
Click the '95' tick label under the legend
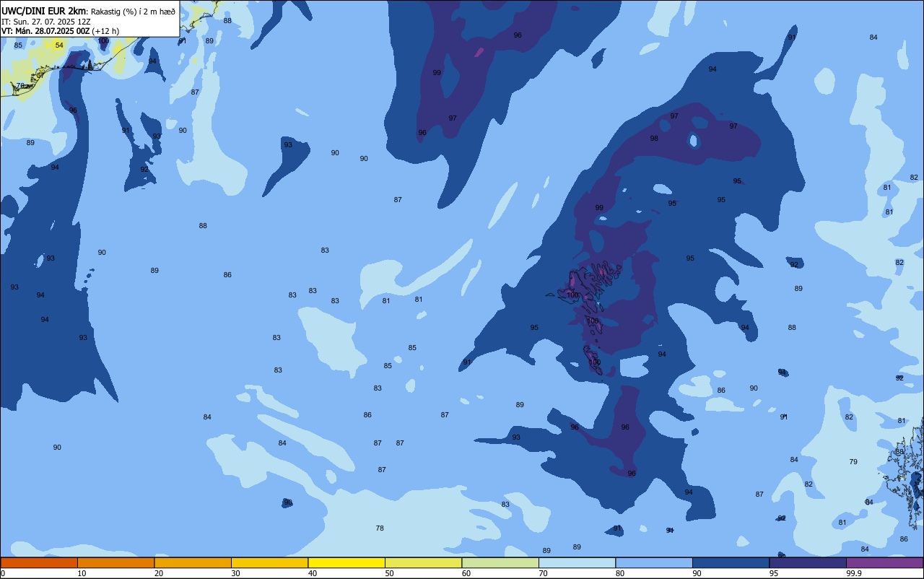click(x=775, y=573)
